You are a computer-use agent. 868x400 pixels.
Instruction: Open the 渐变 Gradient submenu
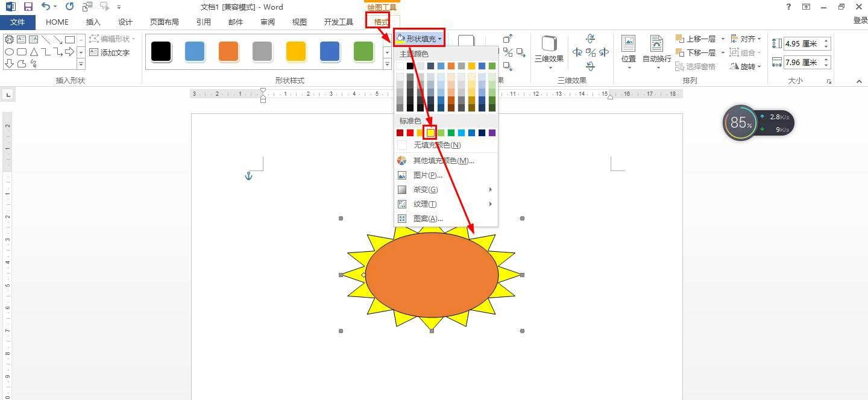click(446, 190)
